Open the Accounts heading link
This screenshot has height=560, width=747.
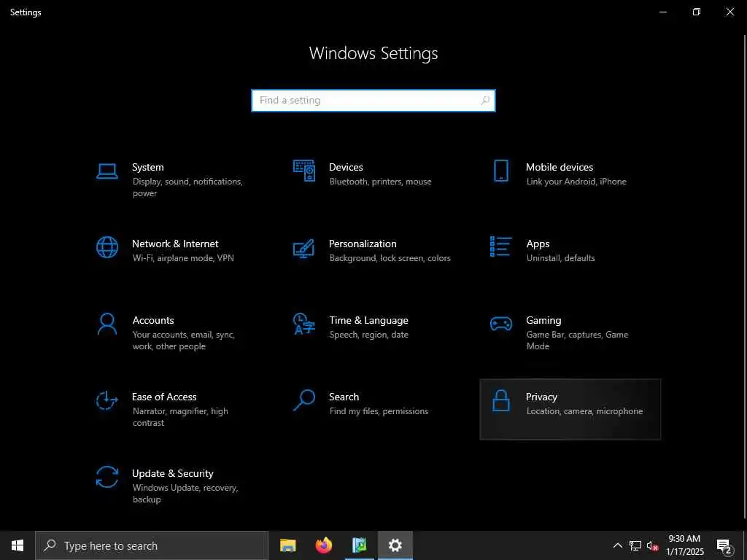(x=153, y=321)
